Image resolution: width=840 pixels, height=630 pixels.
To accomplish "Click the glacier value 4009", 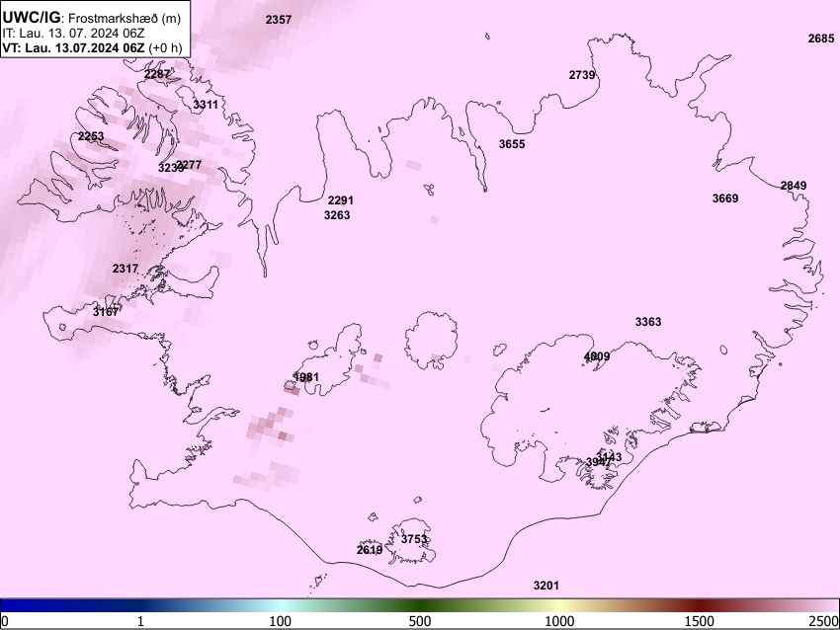I will (x=597, y=356).
